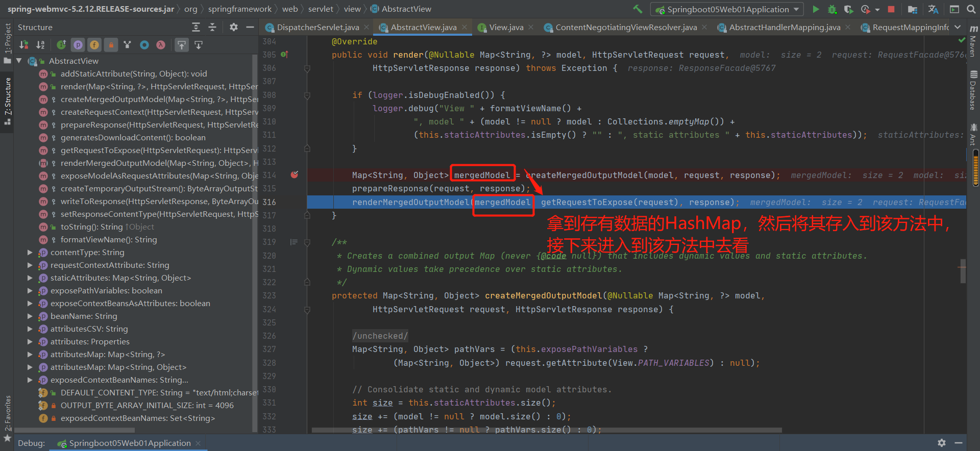The image size is (980, 451).
Task: Click the servlet breadcrumb in navigation bar
Action: click(x=321, y=9)
